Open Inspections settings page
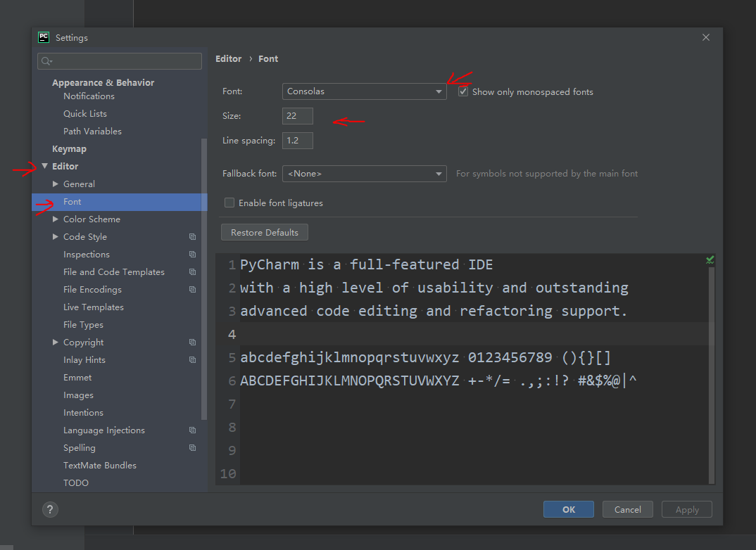Screen dimensions: 756x550 pyautogui.click(x=87, y=255)
